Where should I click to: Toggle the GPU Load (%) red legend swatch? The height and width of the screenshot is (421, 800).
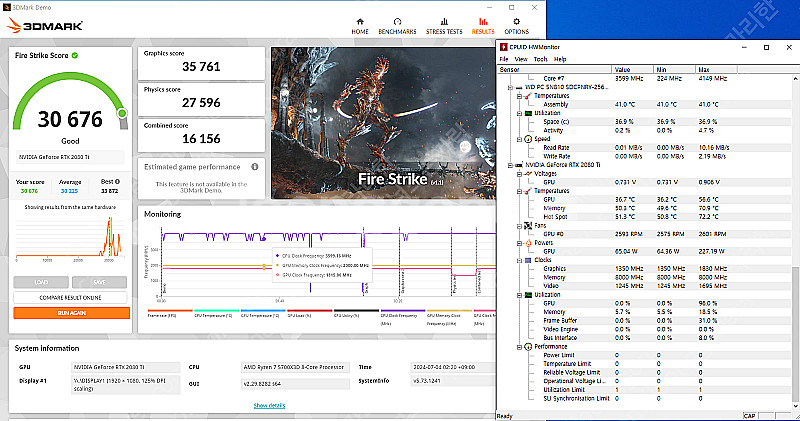309,310
